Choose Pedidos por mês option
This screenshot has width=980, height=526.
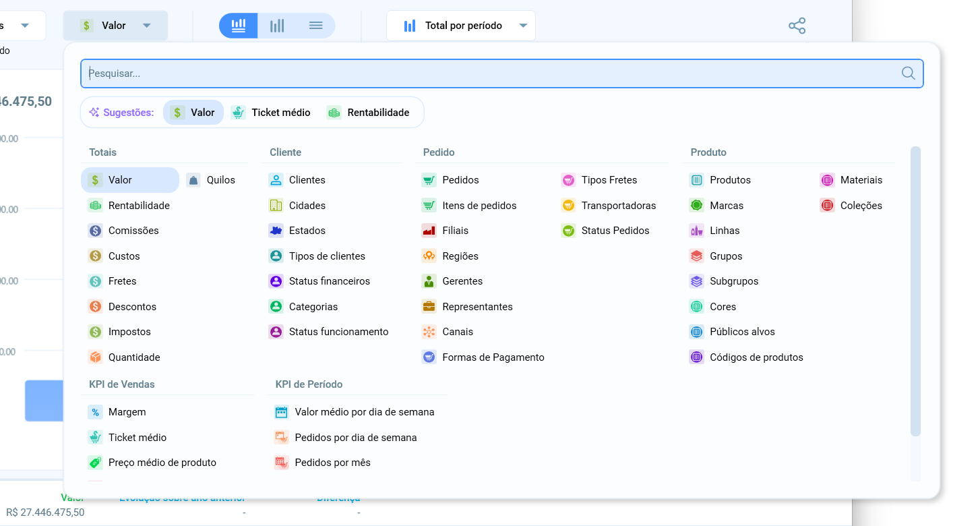[323, 463]
